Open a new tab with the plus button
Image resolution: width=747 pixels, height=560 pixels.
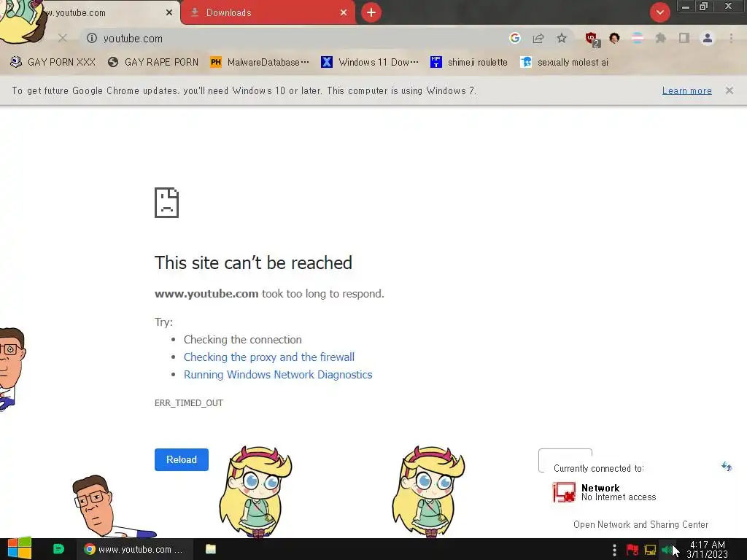371,12
